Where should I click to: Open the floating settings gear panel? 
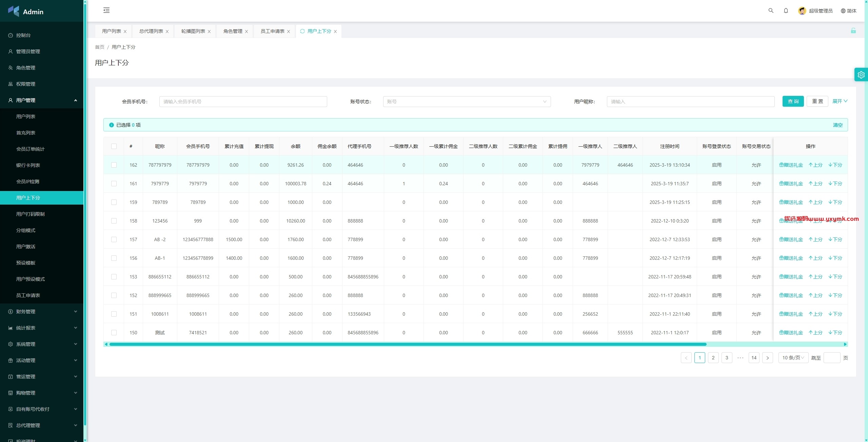[861, 75]
